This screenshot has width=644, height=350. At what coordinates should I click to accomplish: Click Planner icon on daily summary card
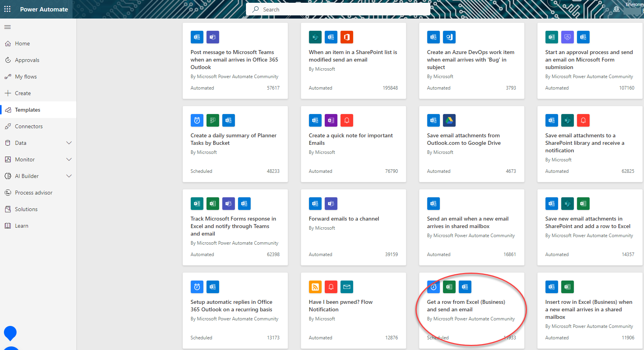pyautogui.click(x=213, y=120)
